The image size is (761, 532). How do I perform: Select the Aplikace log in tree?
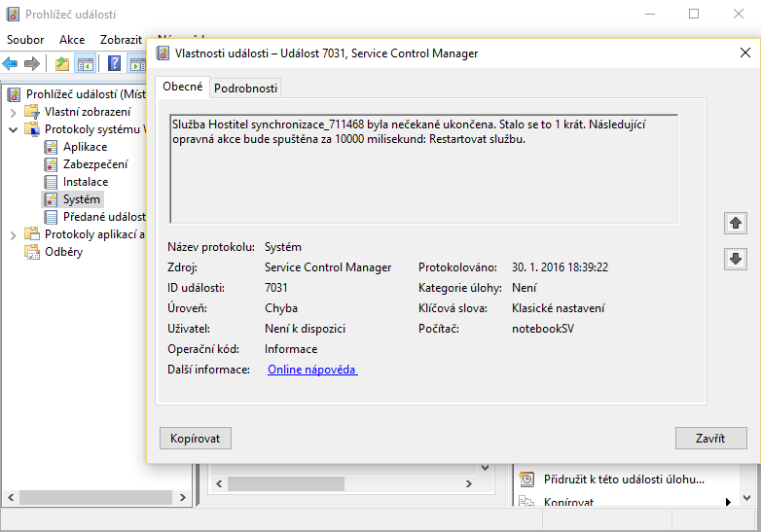point(85,147)
